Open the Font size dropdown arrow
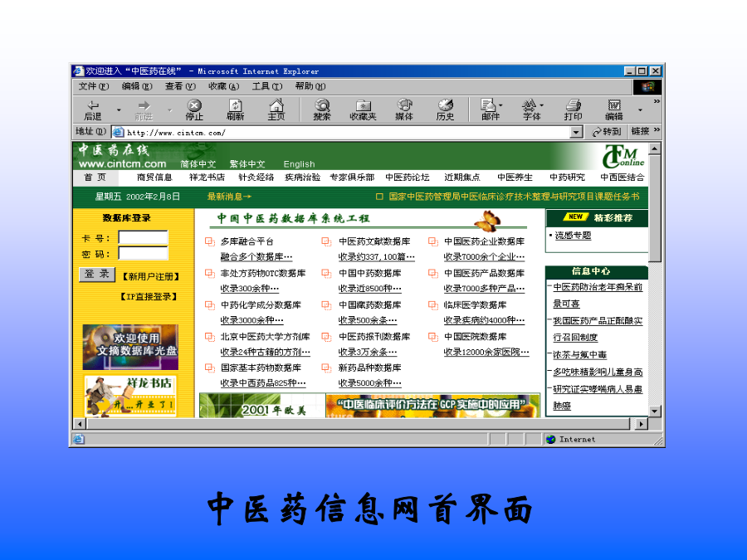Viewport: 747px width, 560px height. [542, 105]
